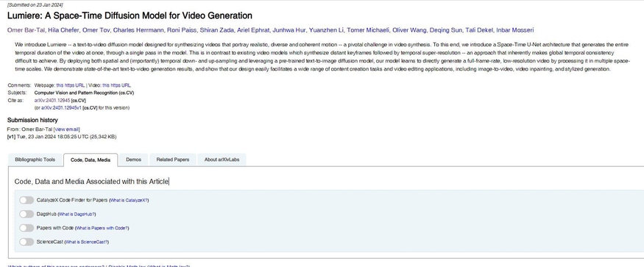Open What is DagsHub? link
Image resolution: width=644 pixels, height=267 pixels.
[77, 215]
